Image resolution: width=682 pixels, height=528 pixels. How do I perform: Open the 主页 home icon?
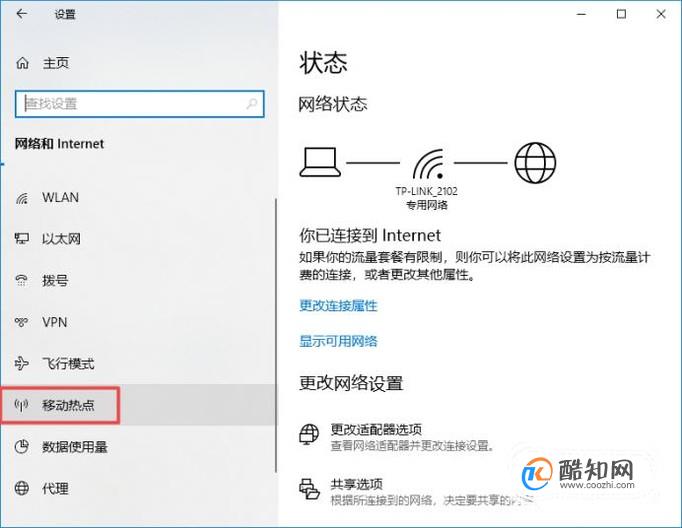point(23,63)
